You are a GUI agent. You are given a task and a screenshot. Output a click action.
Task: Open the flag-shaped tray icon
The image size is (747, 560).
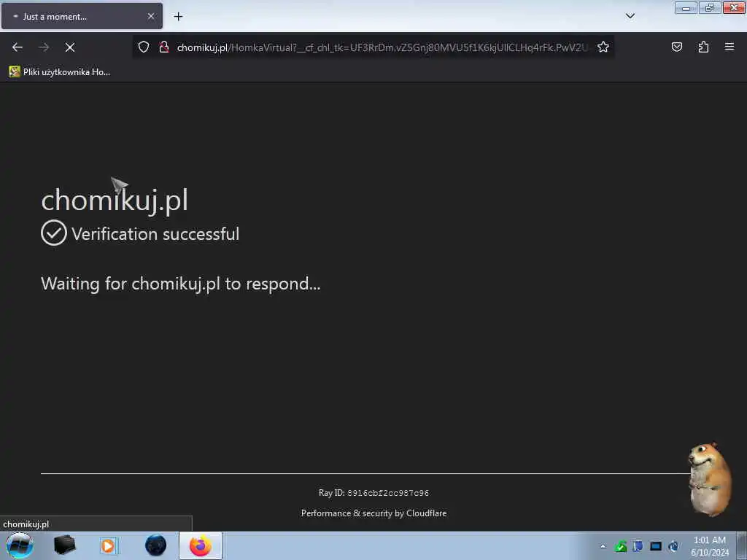[638, 547]
